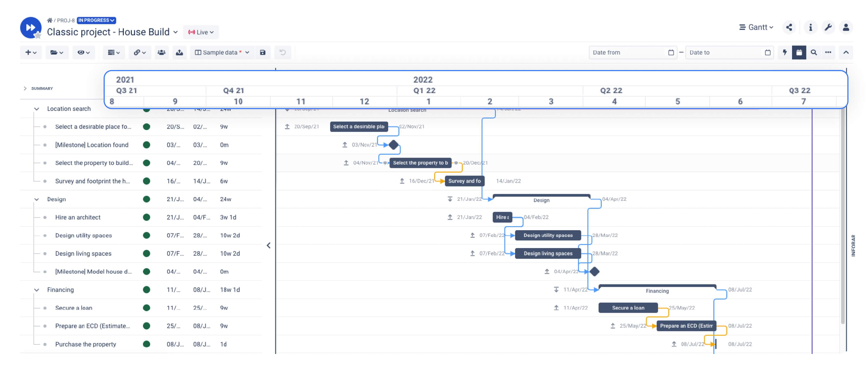Toggle the highlighted calendar button

tap(799, 52)
